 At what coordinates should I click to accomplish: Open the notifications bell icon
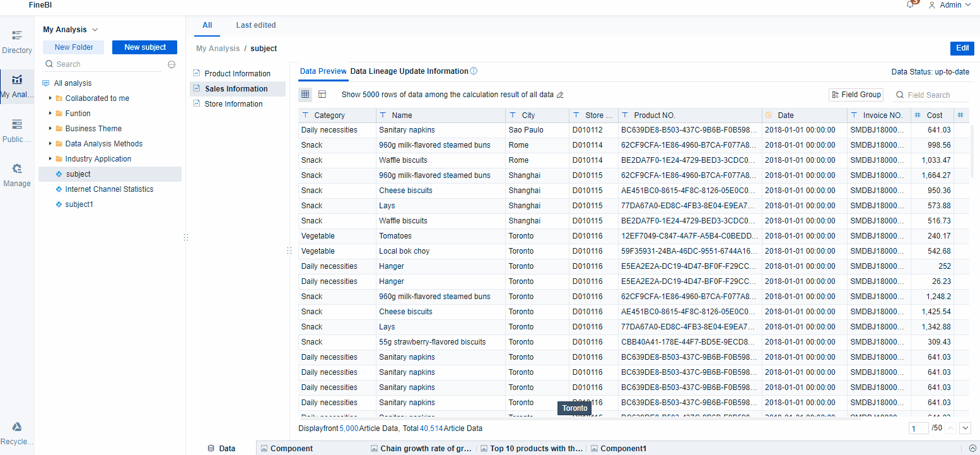tap(910, 5)
